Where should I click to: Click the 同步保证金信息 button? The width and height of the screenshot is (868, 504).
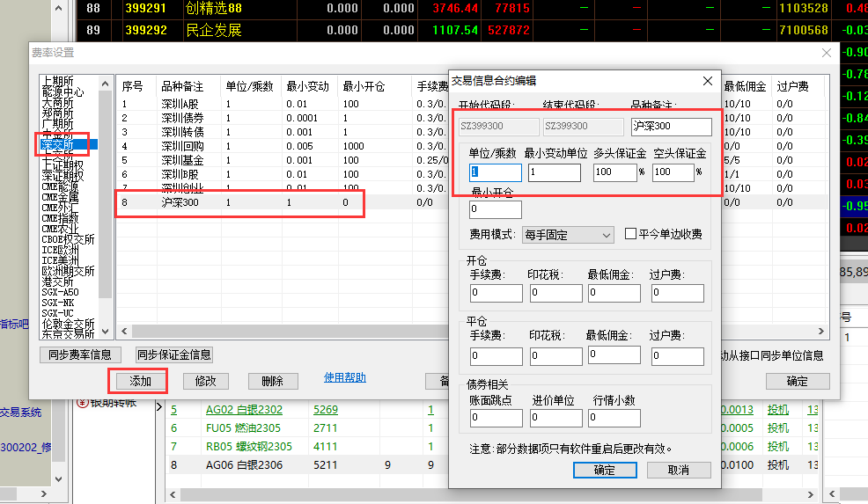click(173, 354)
